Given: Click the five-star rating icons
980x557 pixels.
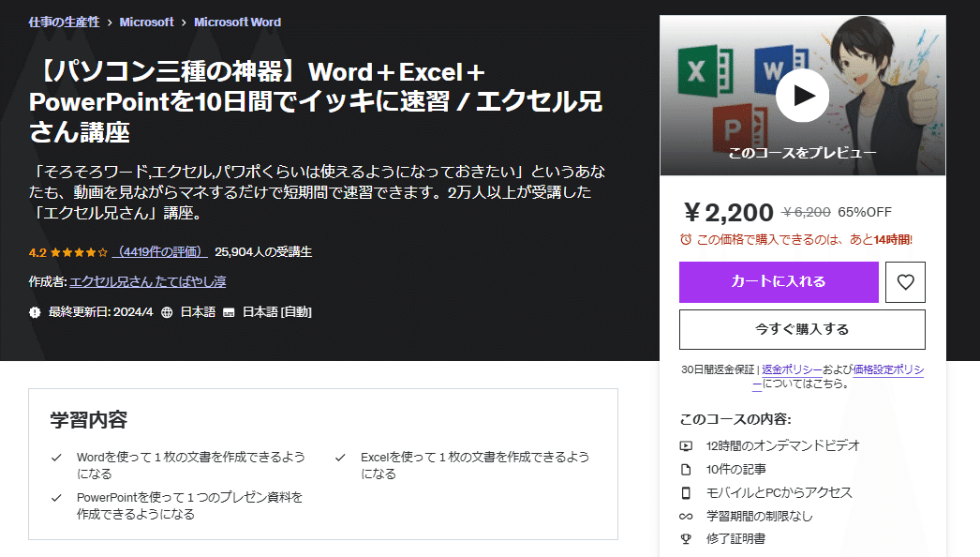Looking at the screenshot, I should tap(79, 252).
